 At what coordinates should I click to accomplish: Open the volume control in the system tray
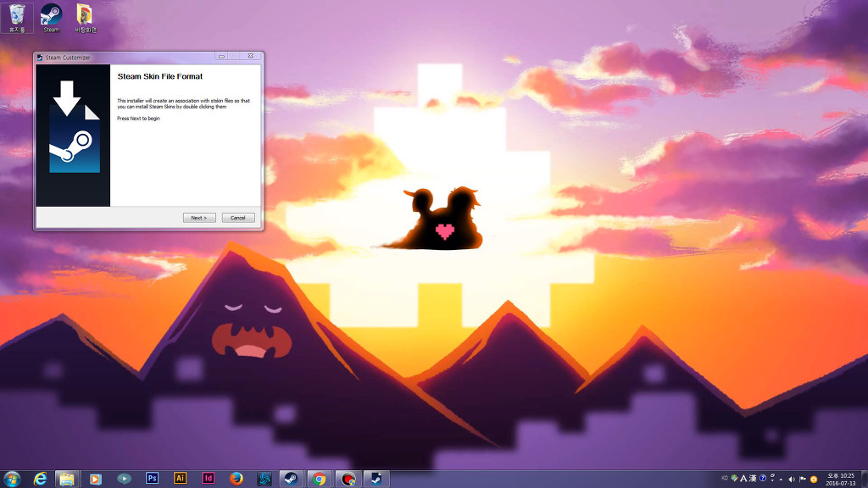(x=791, y=479)
